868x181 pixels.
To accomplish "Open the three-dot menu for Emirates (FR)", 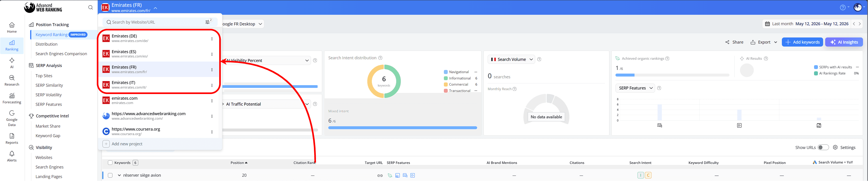I will coord(212,70).
